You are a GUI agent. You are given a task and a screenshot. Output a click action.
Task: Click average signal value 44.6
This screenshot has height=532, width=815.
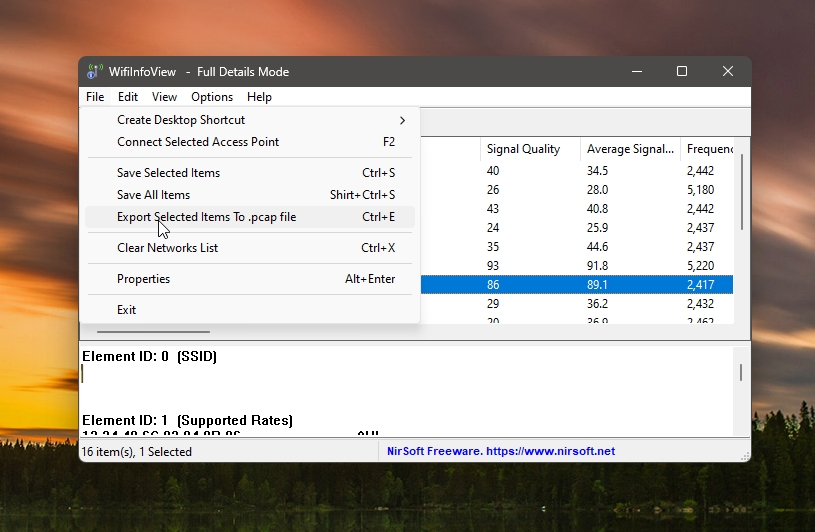tap(597, 247)
